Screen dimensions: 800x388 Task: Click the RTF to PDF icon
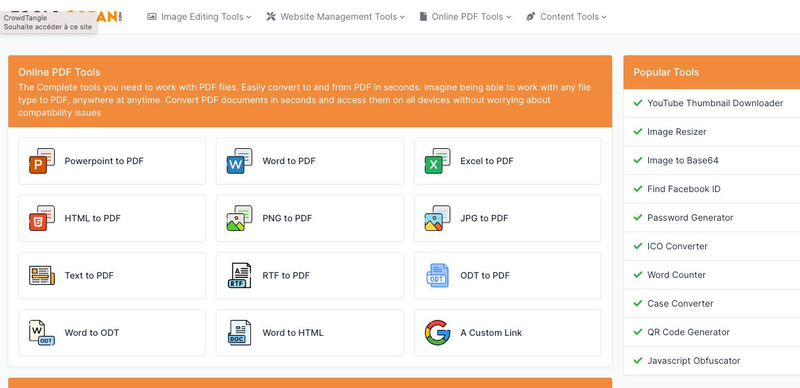240,275
